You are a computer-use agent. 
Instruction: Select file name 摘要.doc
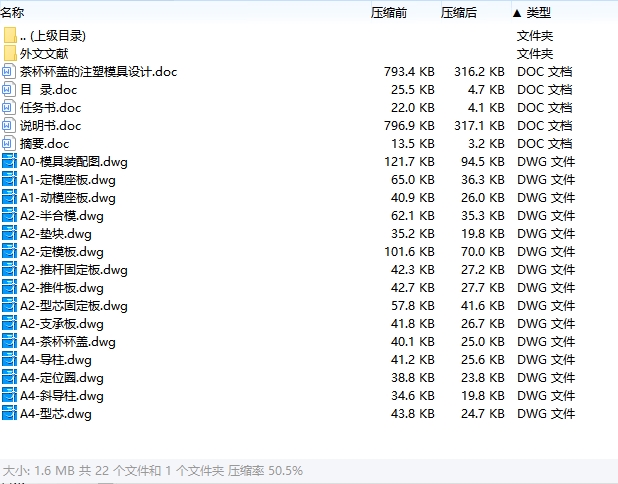[x=45, y=144]
